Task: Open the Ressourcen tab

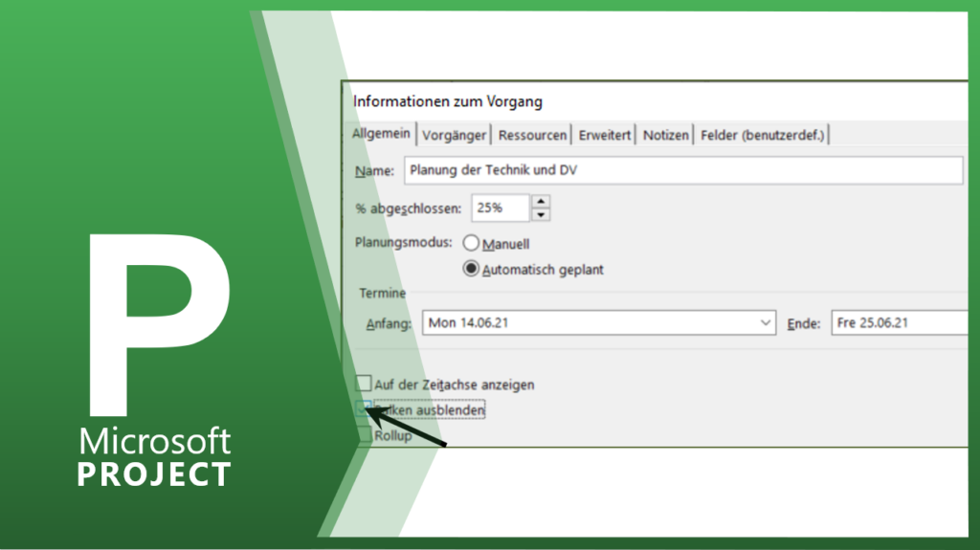Action: pyautogui.click(x=532, y=135)
